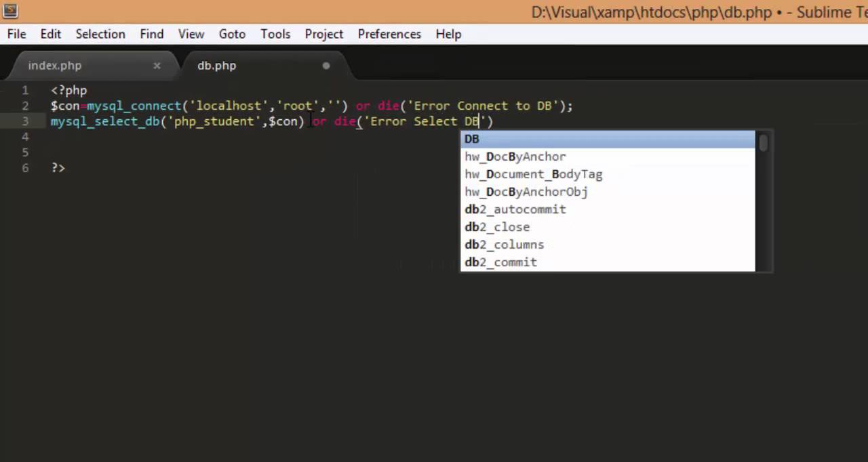Open the Project menu

[x=324, y=34]
